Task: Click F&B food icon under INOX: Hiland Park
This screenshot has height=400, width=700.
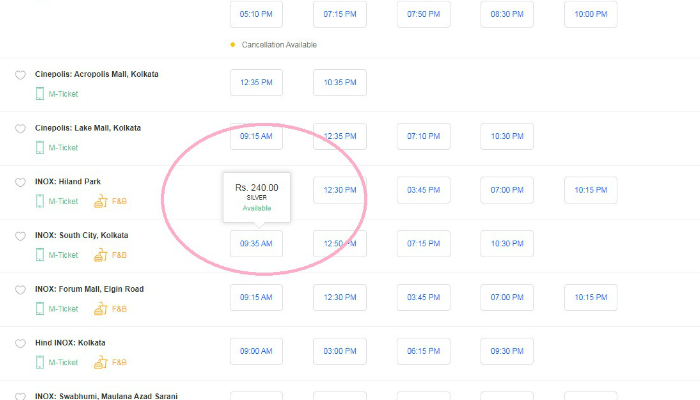Action: [x=100, y=201]
